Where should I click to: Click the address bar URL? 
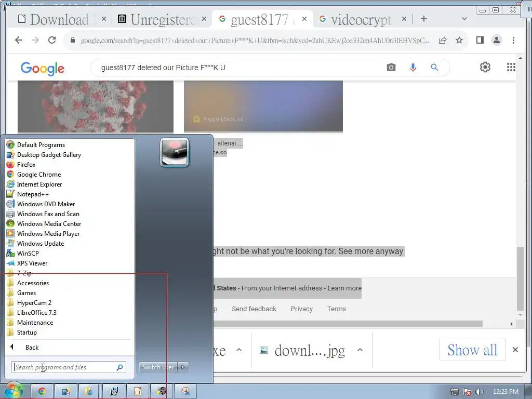255,41
